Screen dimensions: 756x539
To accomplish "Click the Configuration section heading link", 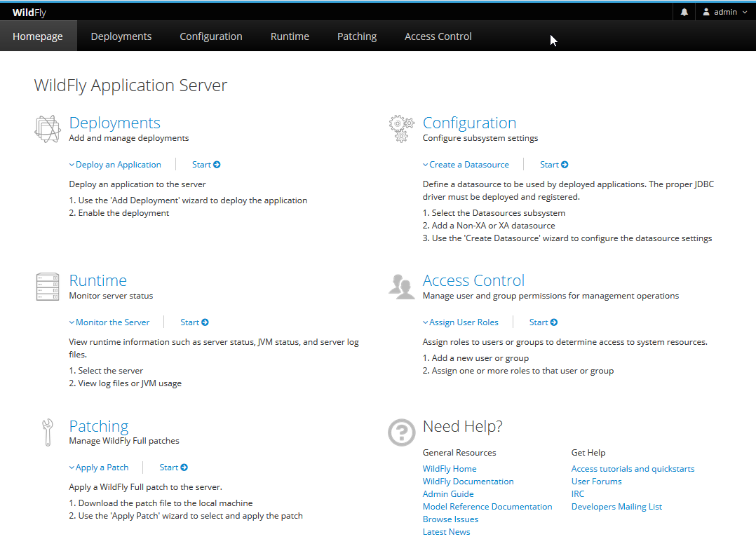I will (469, 123).
